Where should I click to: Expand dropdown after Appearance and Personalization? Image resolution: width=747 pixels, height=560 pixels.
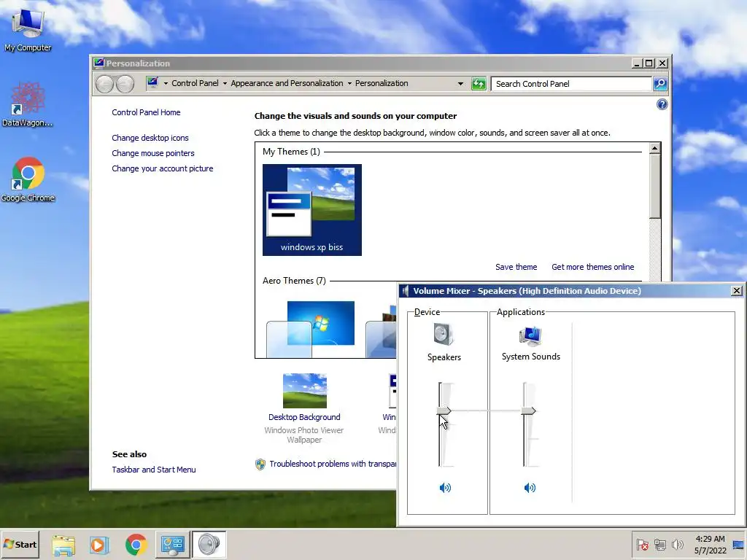pos(349,83)
